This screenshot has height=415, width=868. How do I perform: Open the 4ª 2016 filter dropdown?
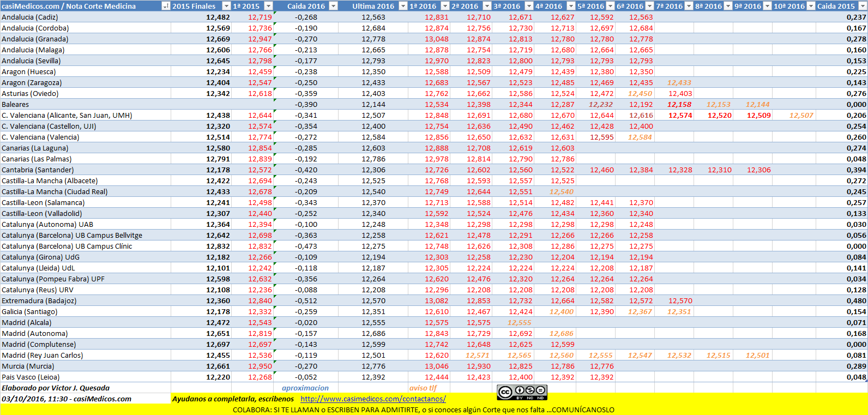pos(571,6)
